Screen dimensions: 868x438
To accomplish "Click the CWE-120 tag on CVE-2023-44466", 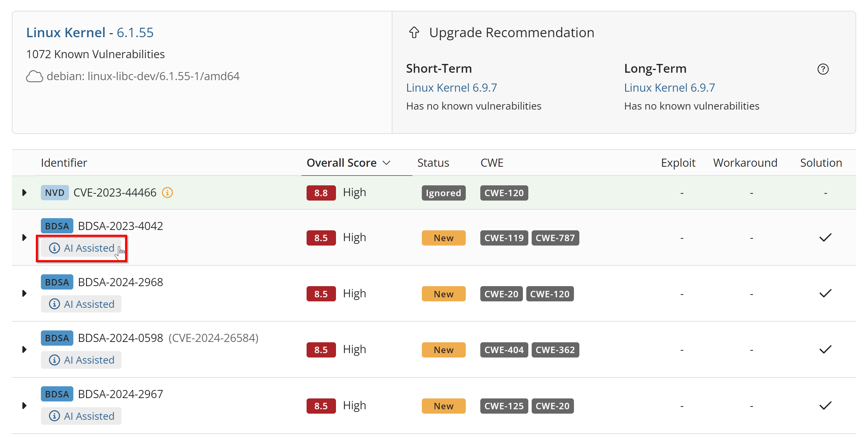I will pos(504,193).
